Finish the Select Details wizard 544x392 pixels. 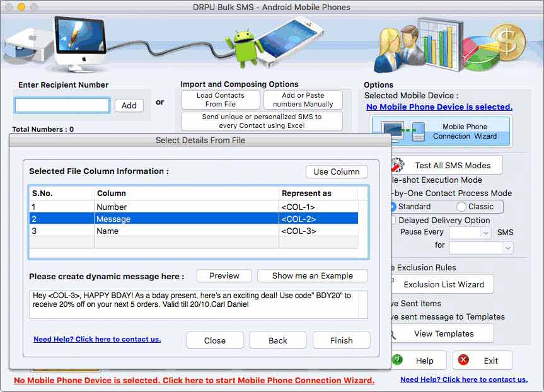(341, 340)
